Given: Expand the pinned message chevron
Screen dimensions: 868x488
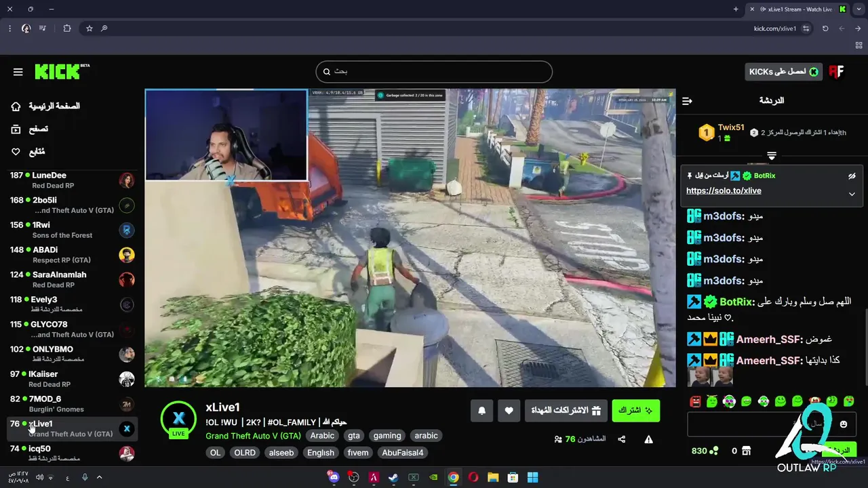Looking at the screenshot, I should 852,195.
